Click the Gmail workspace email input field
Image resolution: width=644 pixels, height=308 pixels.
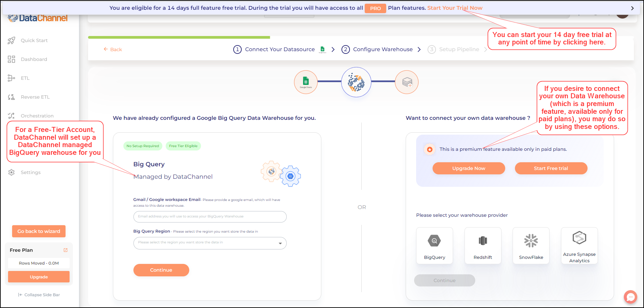[210, 217]
